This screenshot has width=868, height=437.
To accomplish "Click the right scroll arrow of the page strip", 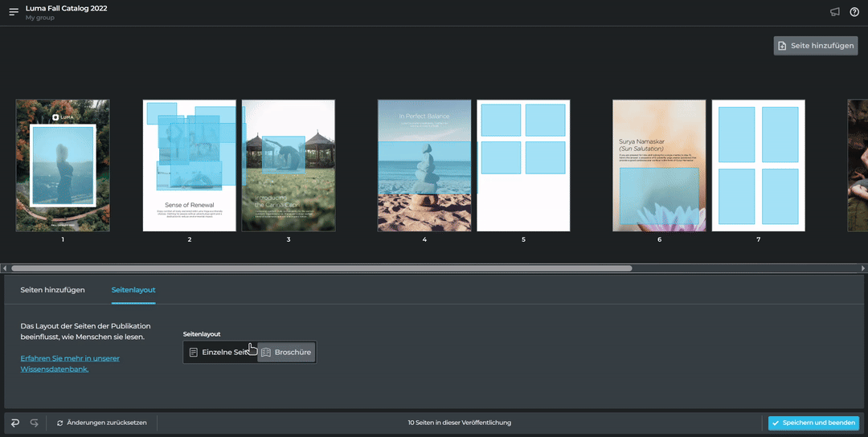I will tap(862, 268).
